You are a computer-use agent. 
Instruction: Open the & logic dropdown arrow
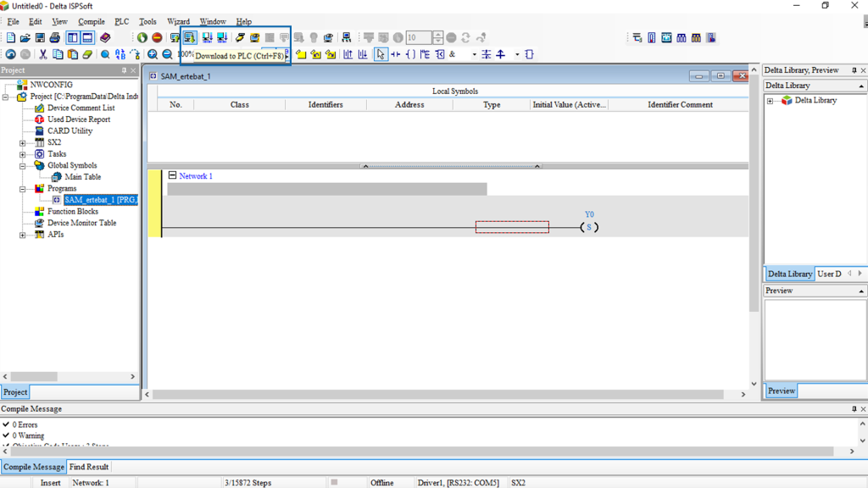pyautogui.click(x=474, y=54)
